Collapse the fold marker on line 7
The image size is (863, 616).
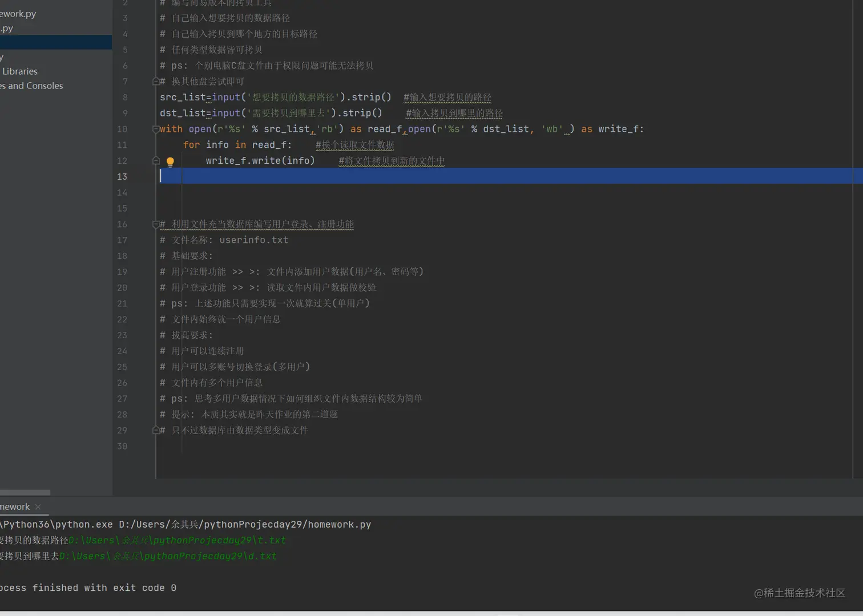156,82
